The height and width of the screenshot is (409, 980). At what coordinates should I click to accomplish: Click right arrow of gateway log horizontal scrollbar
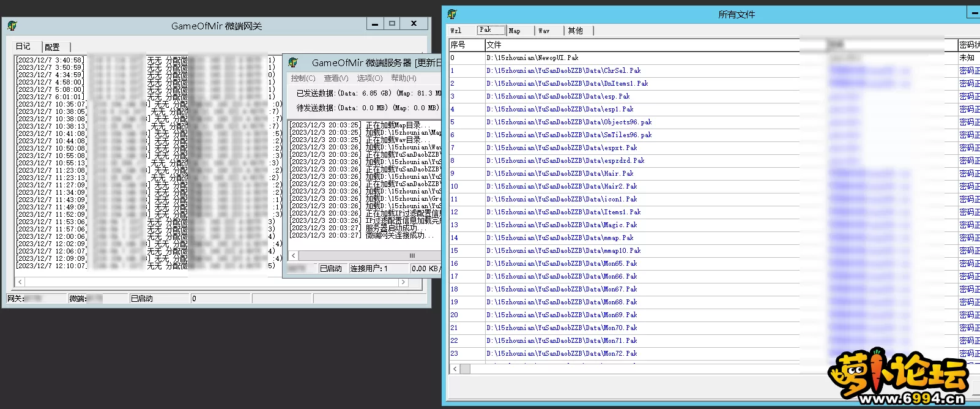(x=403, y=282)
